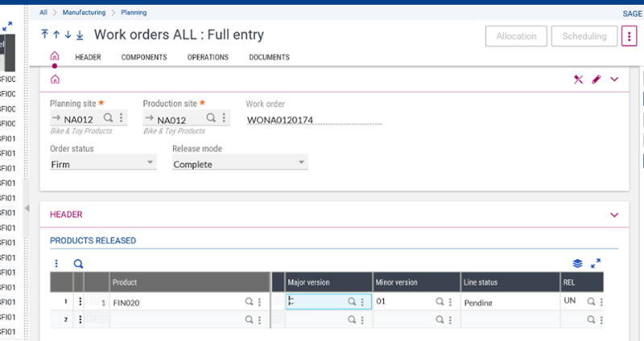
Task: Click the Manufacturing breadcrumb link
Action: click(x=83, y=13)
